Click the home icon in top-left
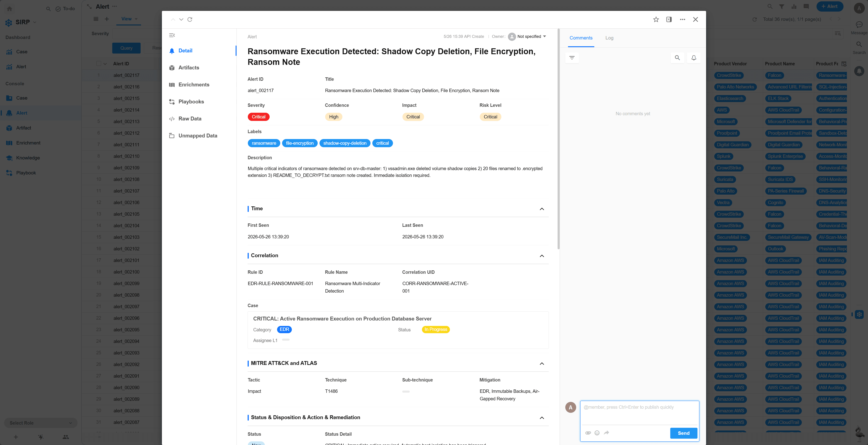The width and height of the screenshot is (868, 445). click(x=10, y=9)
